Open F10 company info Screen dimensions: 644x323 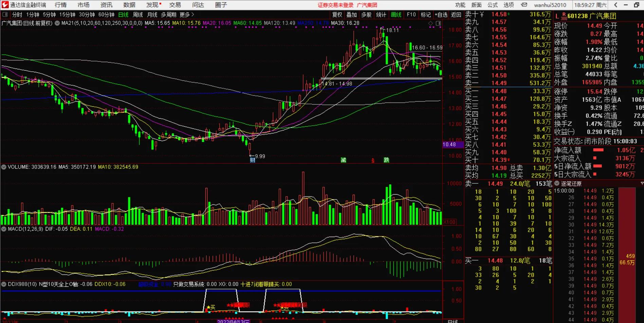tap(411, 15)
